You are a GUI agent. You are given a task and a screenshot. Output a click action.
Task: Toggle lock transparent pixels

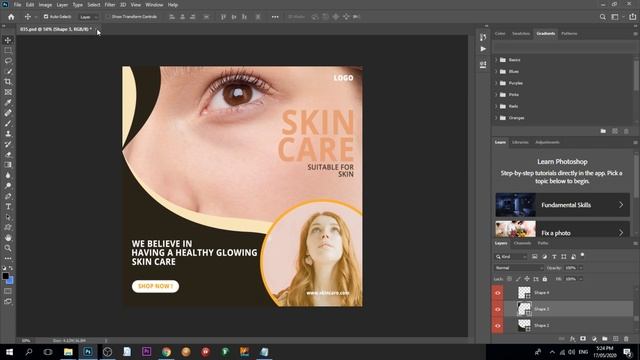[x=509, y=279]
